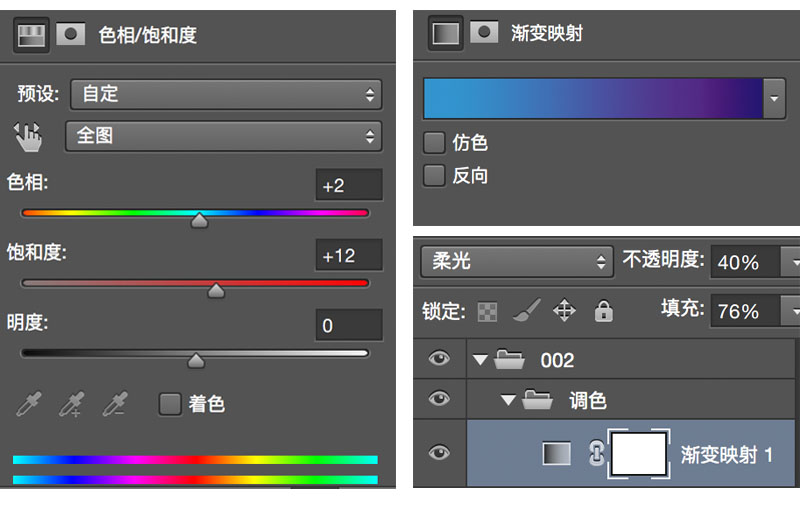The width and height of the screenshot is (800, 506).
Task: Click the mask icon in Hue/Saturation panel
Action: (x=70, y=35)
